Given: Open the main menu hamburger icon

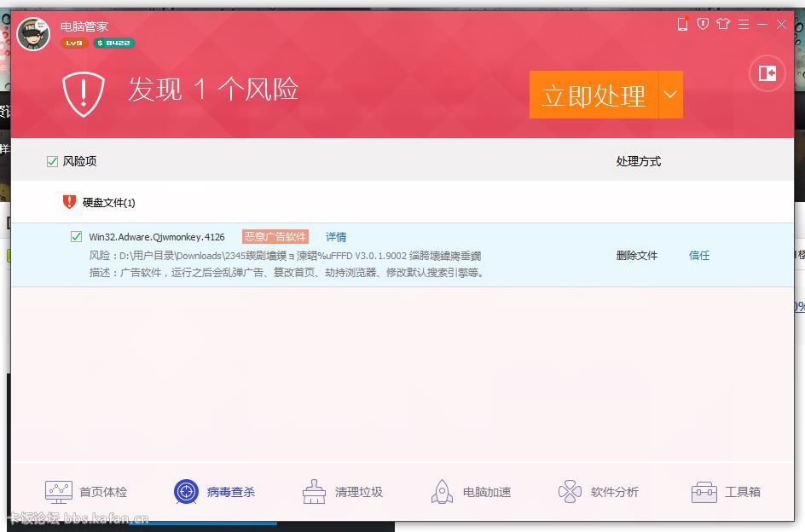Looking at the screenshot, I should (743, 24).
